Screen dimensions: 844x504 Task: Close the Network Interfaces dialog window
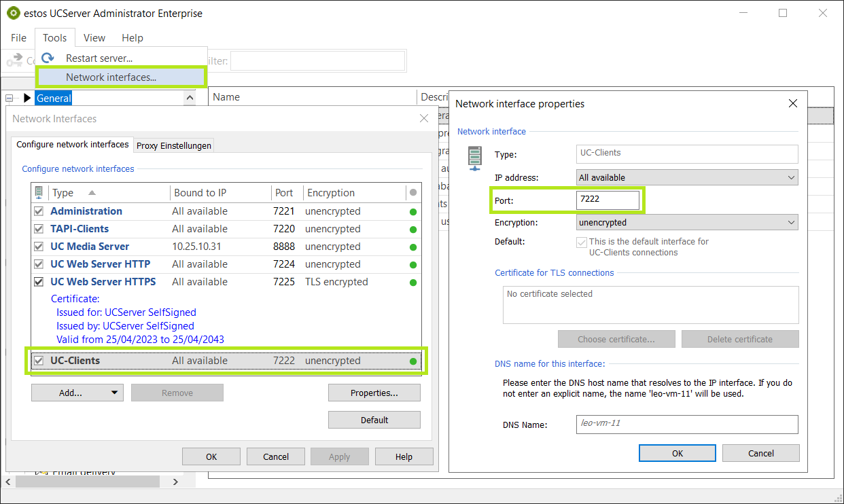pyautogui.click(x=424, y=119)
